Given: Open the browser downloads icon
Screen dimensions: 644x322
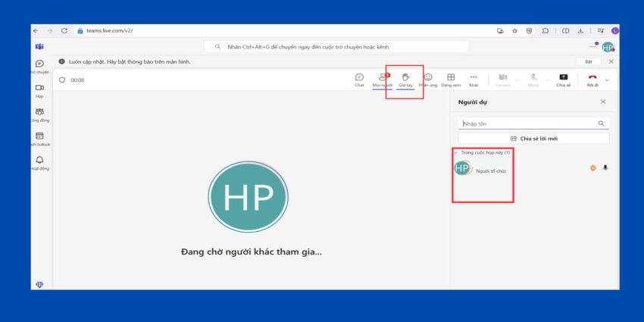Looking at the screenshot, I should 580,31.
